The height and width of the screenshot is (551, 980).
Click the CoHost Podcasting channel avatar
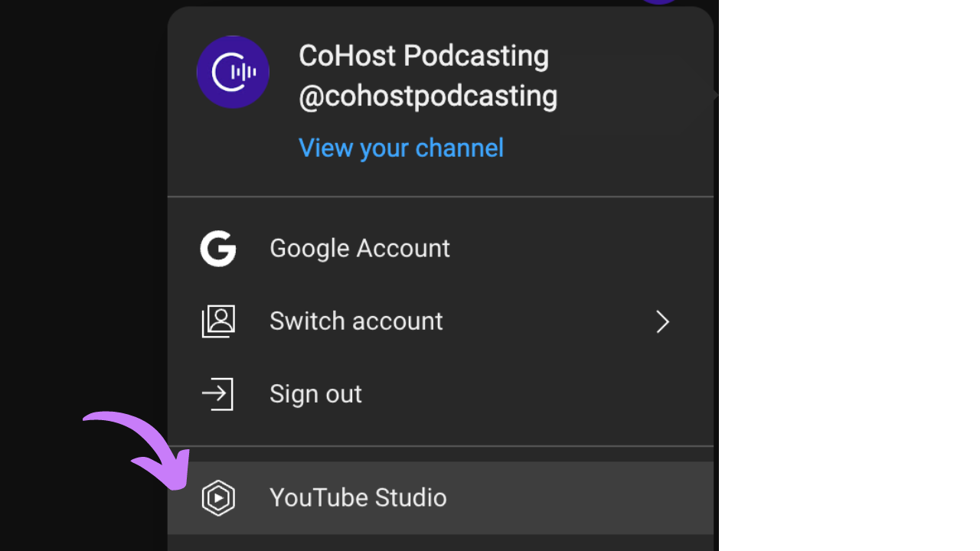pyautogui.click(x=233, y=72)
